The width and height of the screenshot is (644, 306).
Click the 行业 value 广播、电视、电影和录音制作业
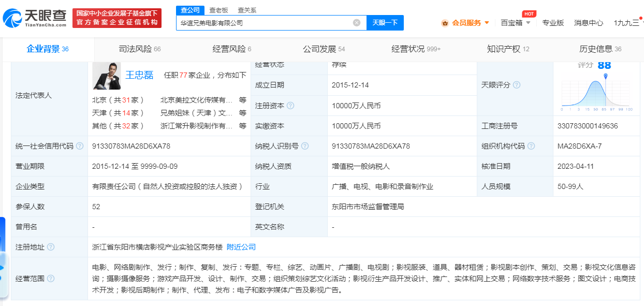383,186
